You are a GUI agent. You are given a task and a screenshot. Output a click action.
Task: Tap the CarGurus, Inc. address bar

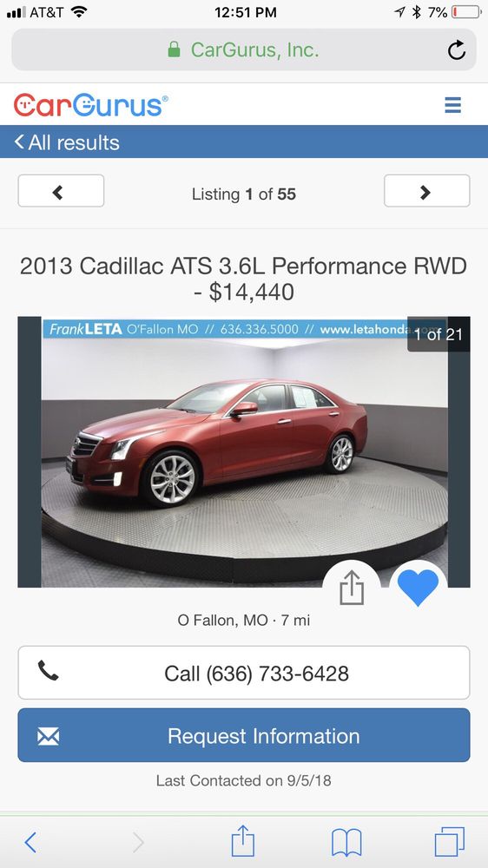[244, 49]
